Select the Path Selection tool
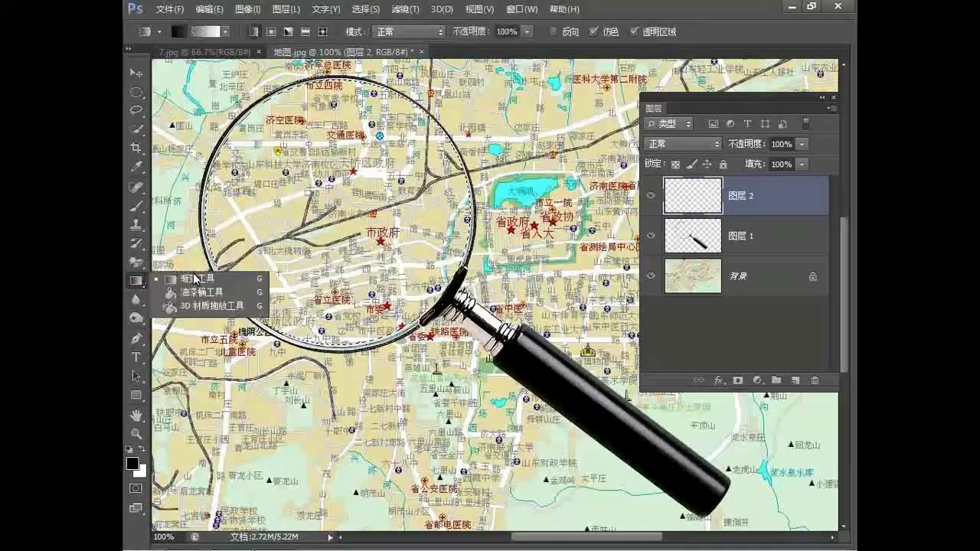This screenshot has width=980, height=551. [136, 376]
